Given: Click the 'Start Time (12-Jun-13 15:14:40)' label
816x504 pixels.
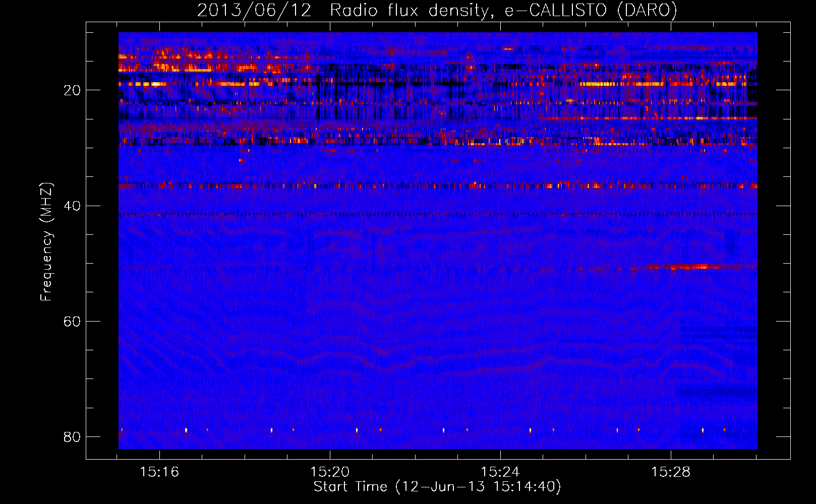Looking at the screenshot, I should pyautogui.click(x=437, y=487).
